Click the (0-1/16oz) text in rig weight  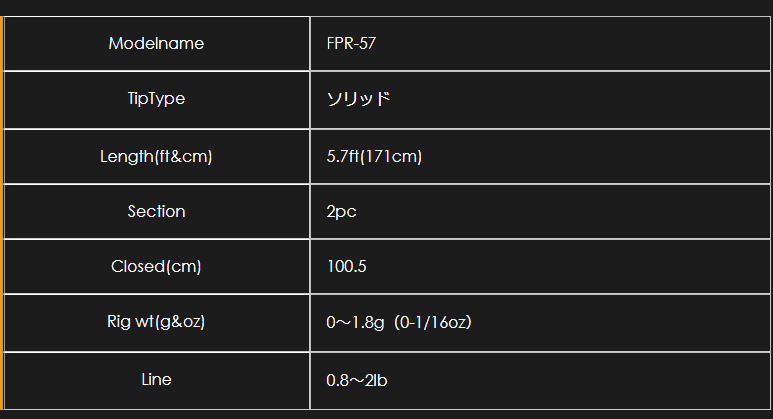433,322
